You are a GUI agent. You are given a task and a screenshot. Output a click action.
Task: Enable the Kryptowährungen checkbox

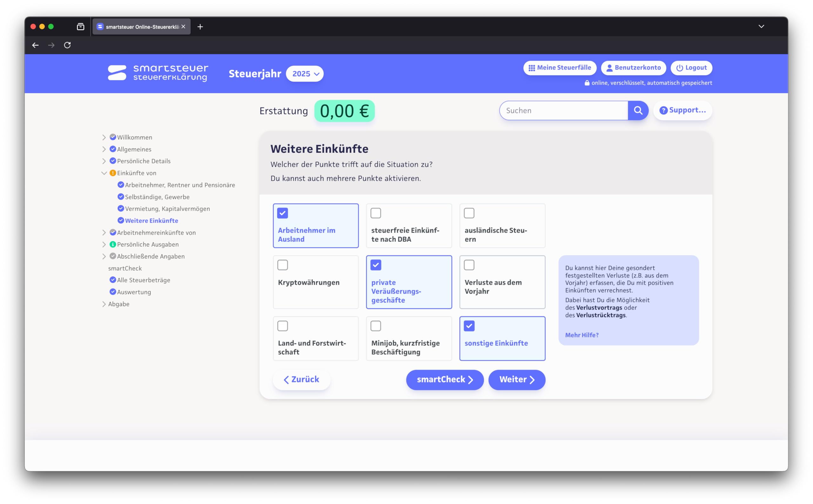[282, 265]
